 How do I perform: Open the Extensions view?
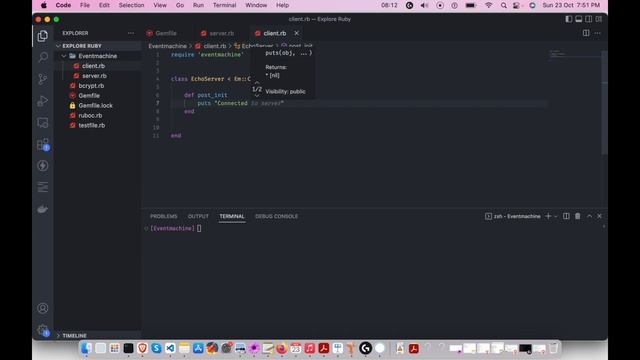(42, 144)
